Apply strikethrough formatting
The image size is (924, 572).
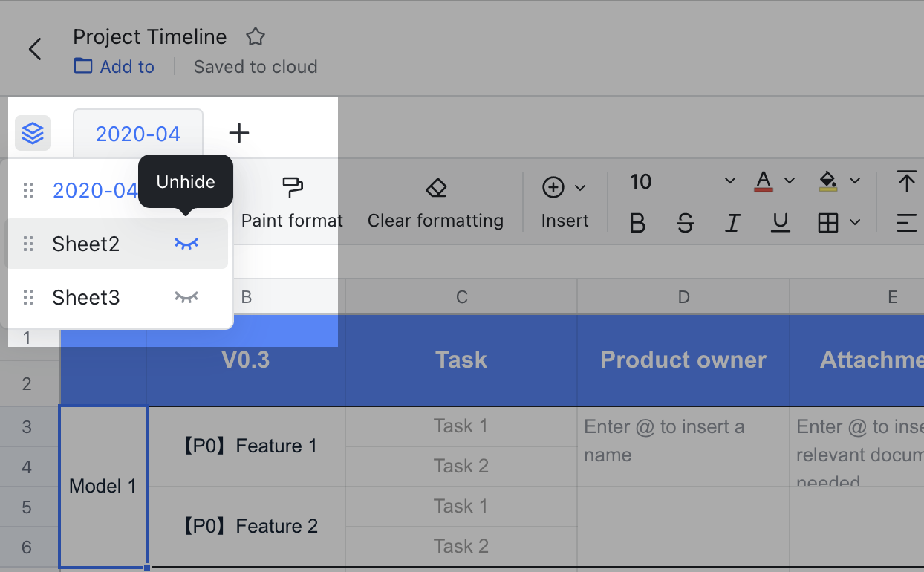click(685, 222)
